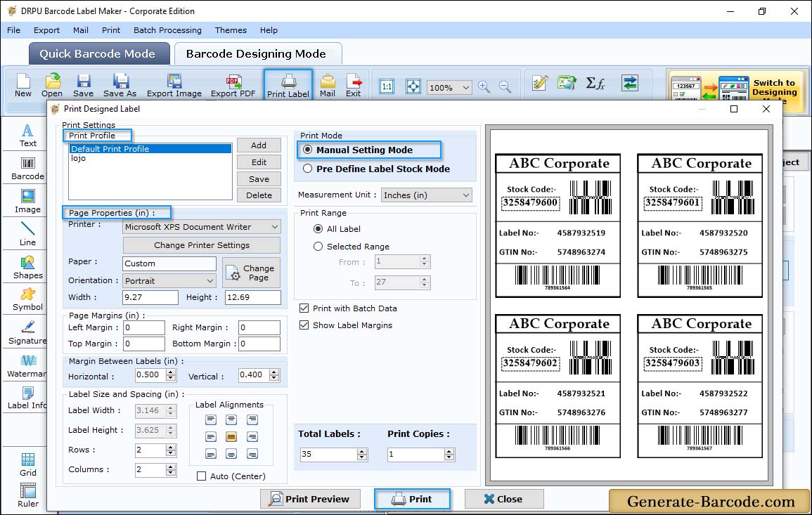Select Manual Setting Mode radio button
This screenshot has width=812, height=515.
(308, 150)
